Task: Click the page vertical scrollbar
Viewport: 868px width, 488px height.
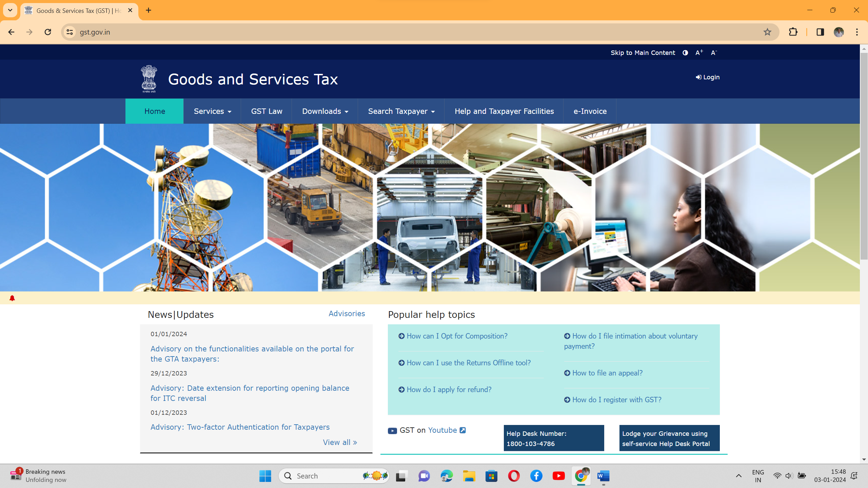Action: [864, 156]
